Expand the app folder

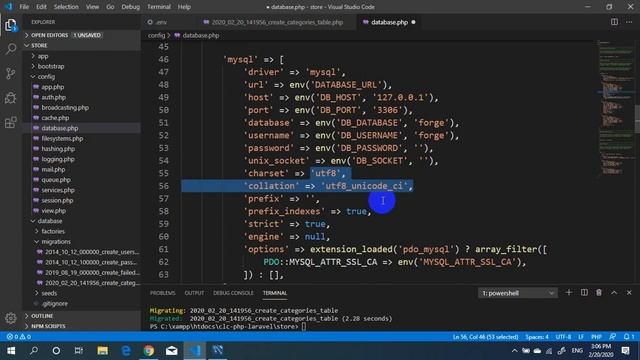click(42, 56)
